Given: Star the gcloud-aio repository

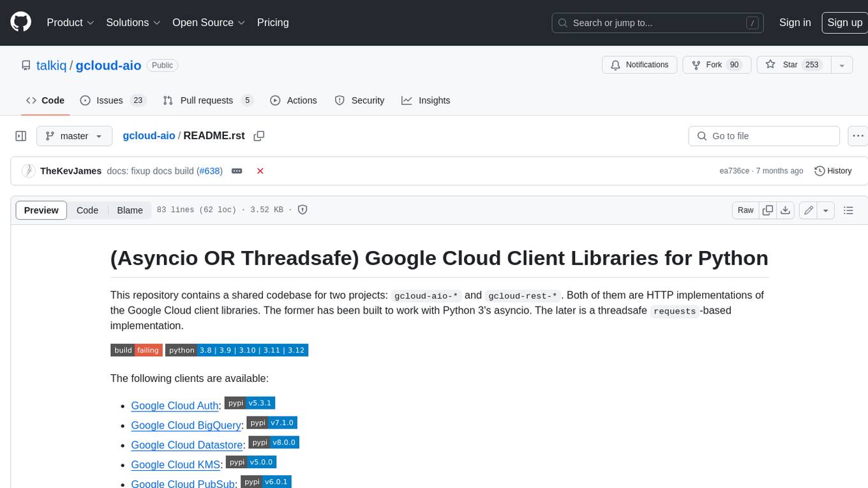Looking at the screenshot, I should click(x=793, y=65).
